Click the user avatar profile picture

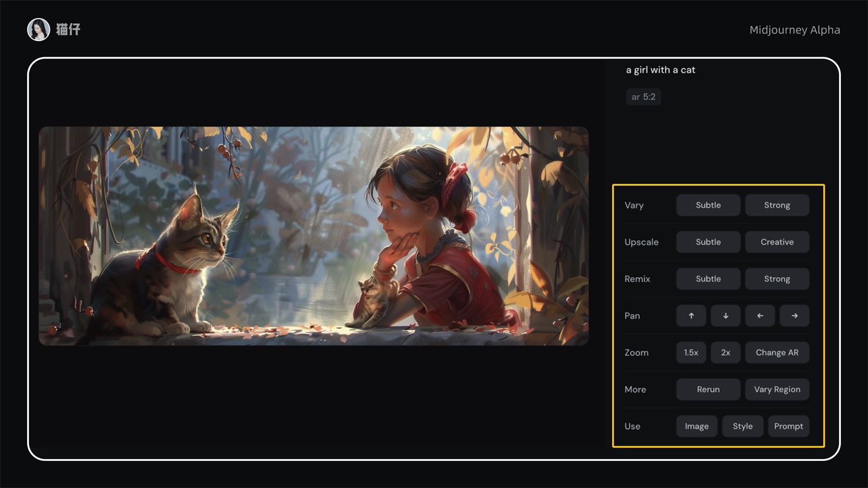click(39, 30)
